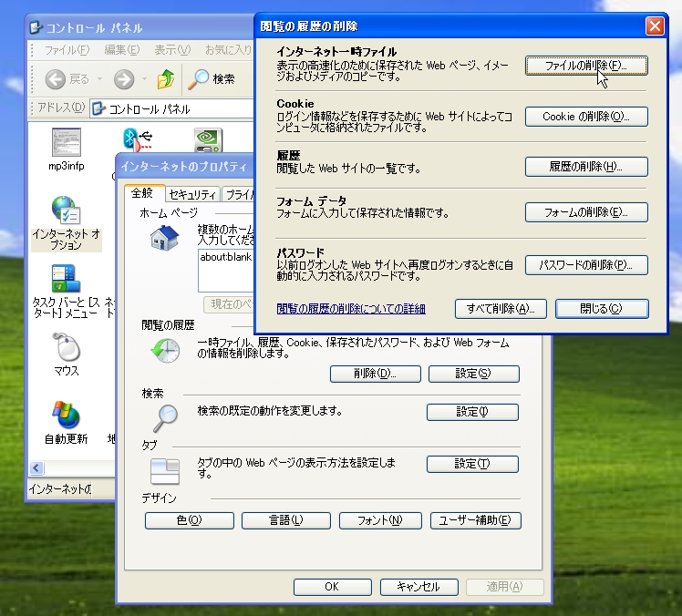Click 設定(I) in the search section

(x=472, y=412)
